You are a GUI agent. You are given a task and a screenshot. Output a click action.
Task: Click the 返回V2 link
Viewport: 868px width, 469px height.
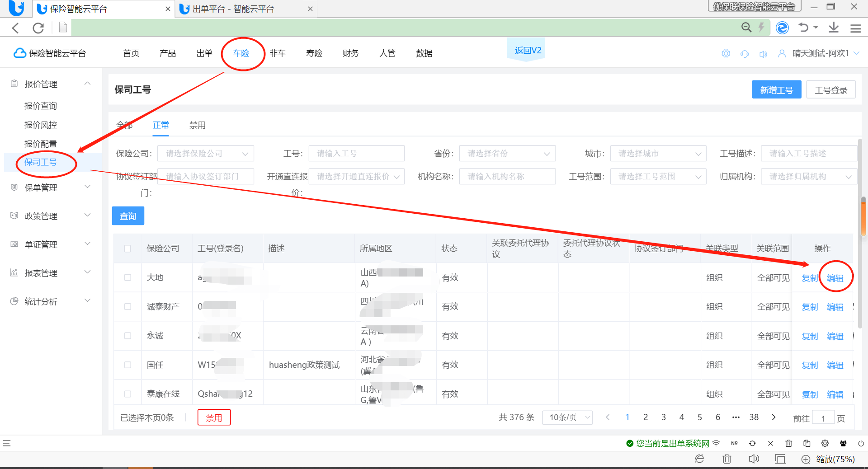pos(528,50)
